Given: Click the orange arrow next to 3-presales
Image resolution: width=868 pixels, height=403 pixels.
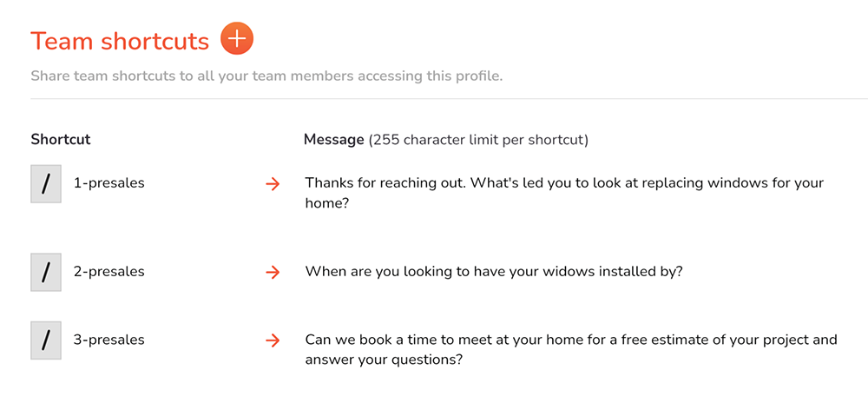Looking at the screenshot, I should [273, 340].
